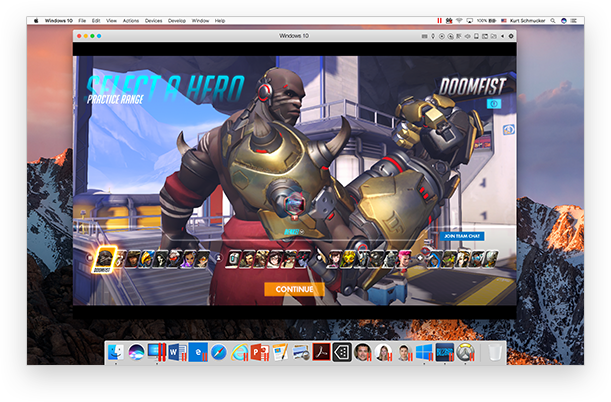Click keyboard icon in Windows 10 titlebar
This screenshot has width=611, height=402.
coord(424,36)
